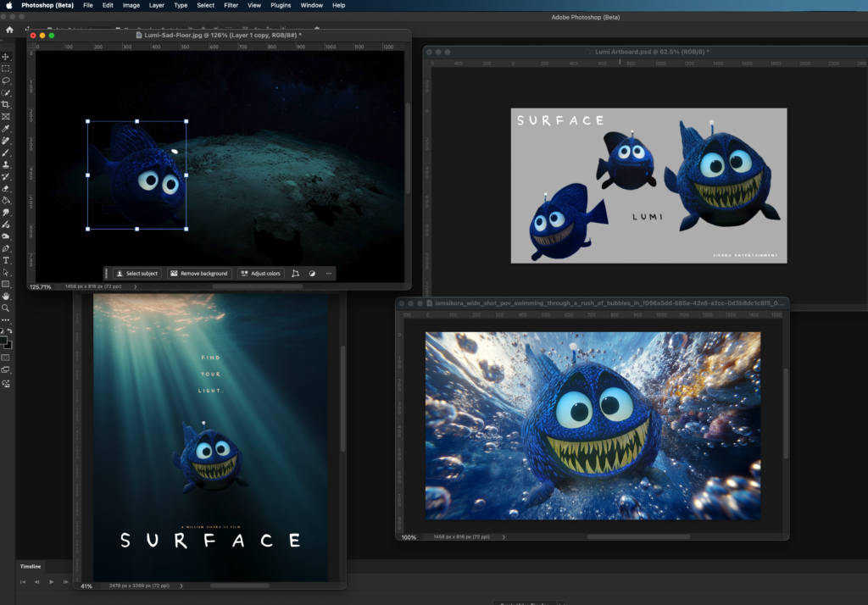Screen dimensions: 868x605
Task: Open Photoshop Home screen icon
Action: (x=9, y=29)
